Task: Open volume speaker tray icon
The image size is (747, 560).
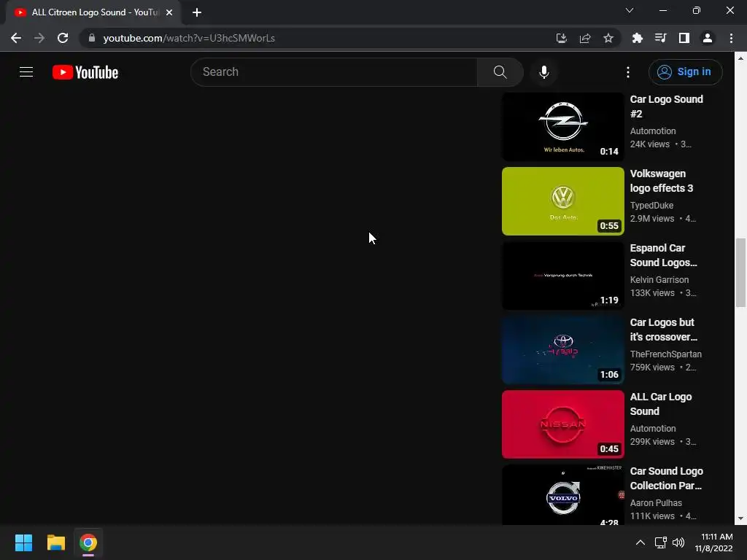Action: [x=678, y=542]
